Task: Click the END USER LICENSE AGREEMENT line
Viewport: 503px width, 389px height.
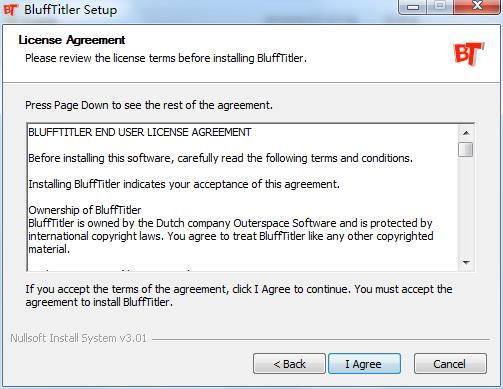Action: pos(140,132)
